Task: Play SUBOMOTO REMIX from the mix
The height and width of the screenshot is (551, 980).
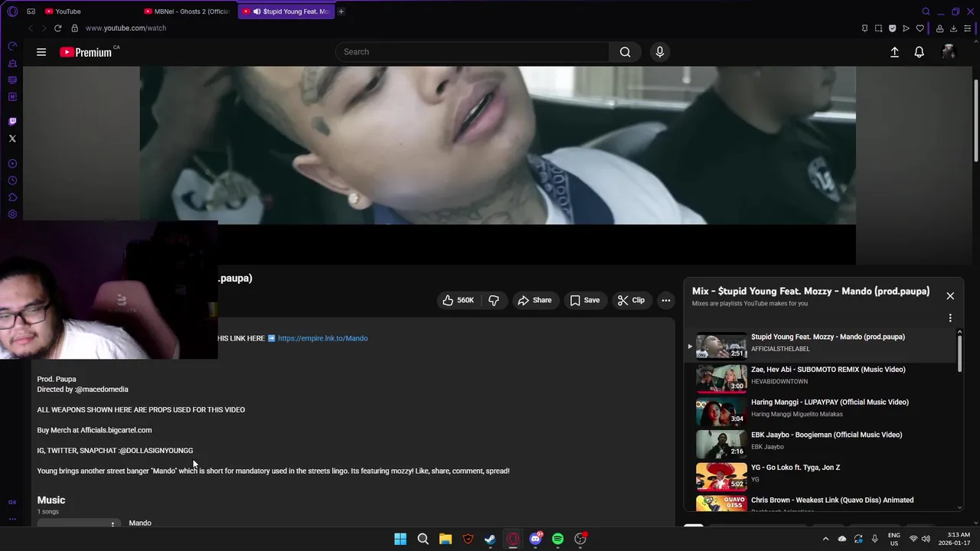Action: 819,379
